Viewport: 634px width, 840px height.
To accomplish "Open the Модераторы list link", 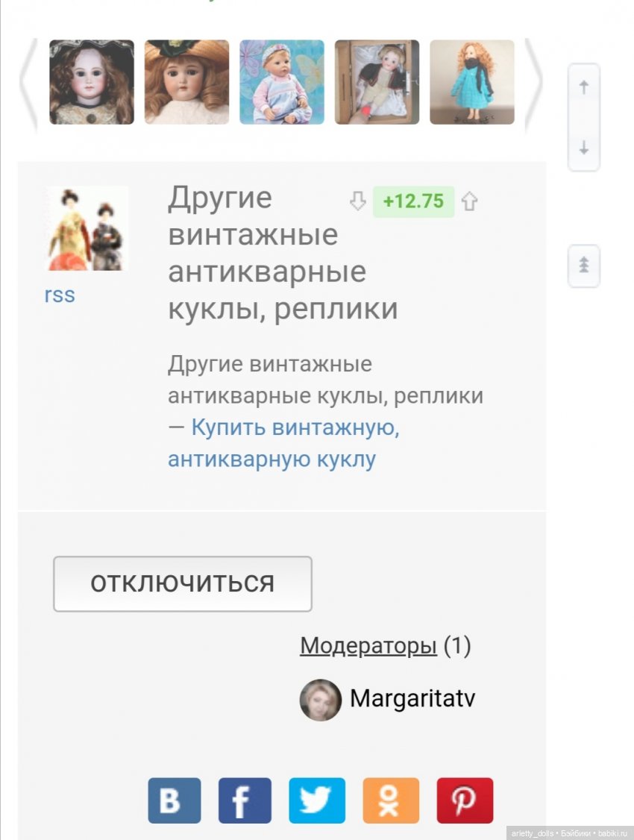I will (x=368, y=645).
